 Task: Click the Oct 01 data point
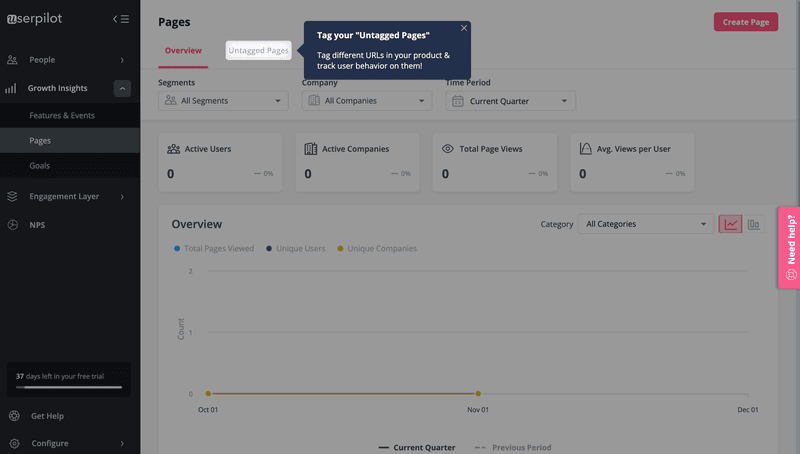click(x=208, y=394)
